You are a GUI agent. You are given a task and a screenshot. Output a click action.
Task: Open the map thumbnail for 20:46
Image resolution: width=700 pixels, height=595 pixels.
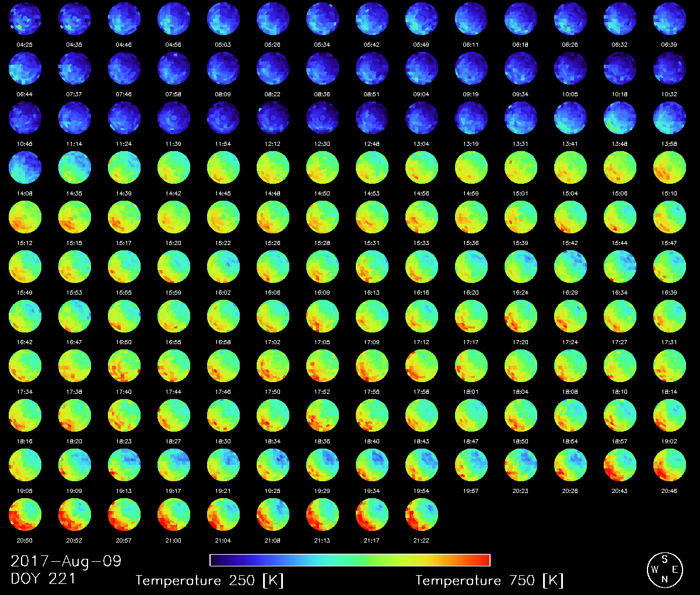(x=670, y=465)
